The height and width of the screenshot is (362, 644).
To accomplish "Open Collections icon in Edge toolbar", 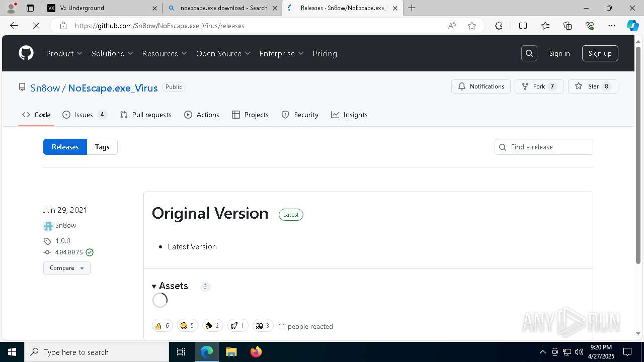I will tap(568, 26).
